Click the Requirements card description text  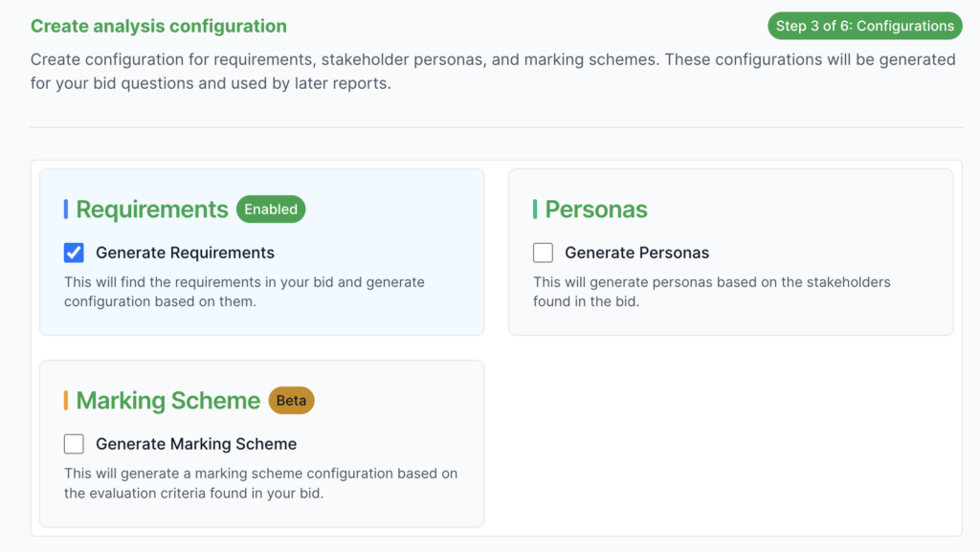pos(244,292)
